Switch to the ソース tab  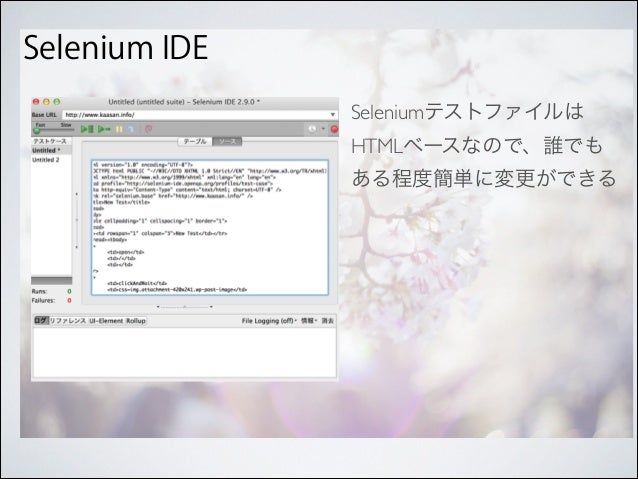pos(227,141)
